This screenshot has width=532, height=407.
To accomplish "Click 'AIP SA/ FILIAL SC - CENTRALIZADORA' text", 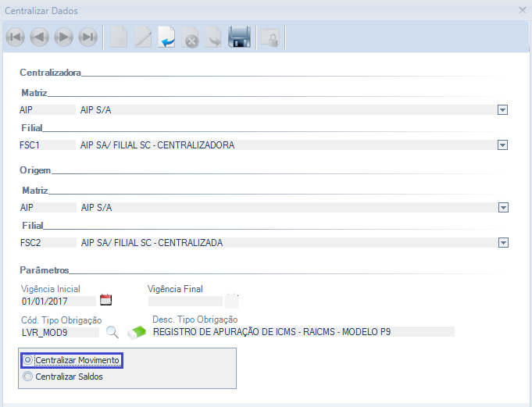I will (x=158, y=145).
